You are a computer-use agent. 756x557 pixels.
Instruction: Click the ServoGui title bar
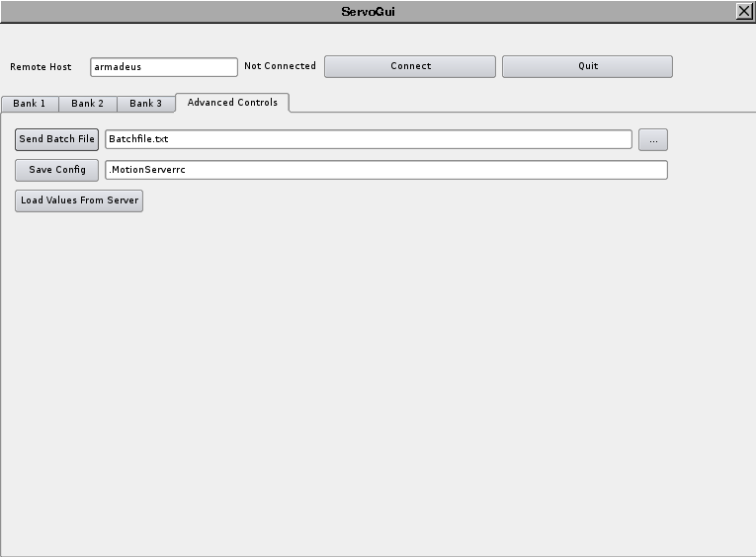point(368,11)
